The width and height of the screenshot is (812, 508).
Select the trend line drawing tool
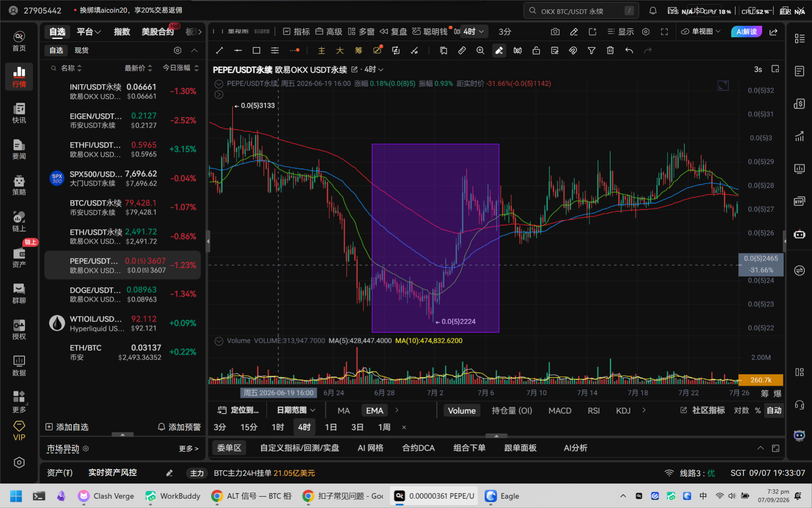click(x=219, y=51)
